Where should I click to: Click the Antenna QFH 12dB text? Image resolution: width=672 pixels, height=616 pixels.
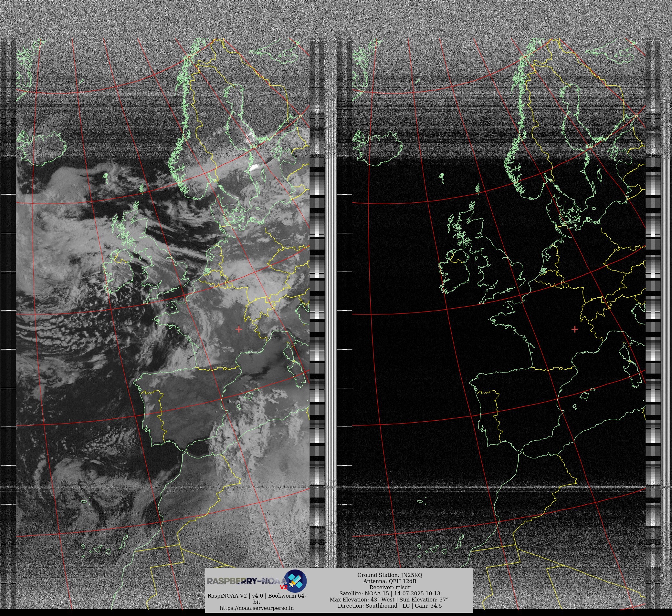coord(390,581)
